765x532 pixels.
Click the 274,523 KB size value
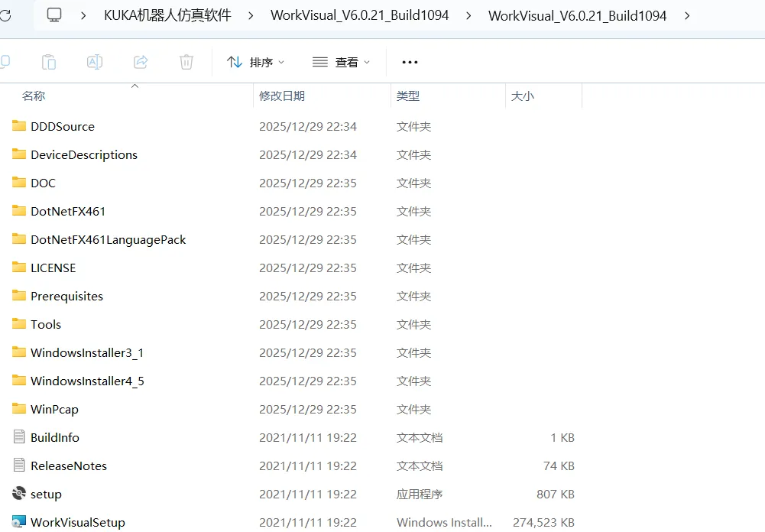click(543, 523)
